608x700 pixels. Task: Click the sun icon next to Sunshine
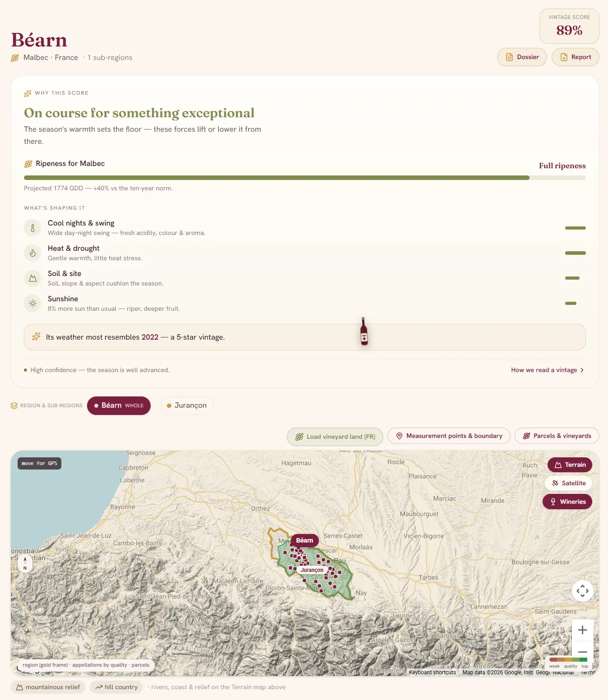[x=32, y=304]
